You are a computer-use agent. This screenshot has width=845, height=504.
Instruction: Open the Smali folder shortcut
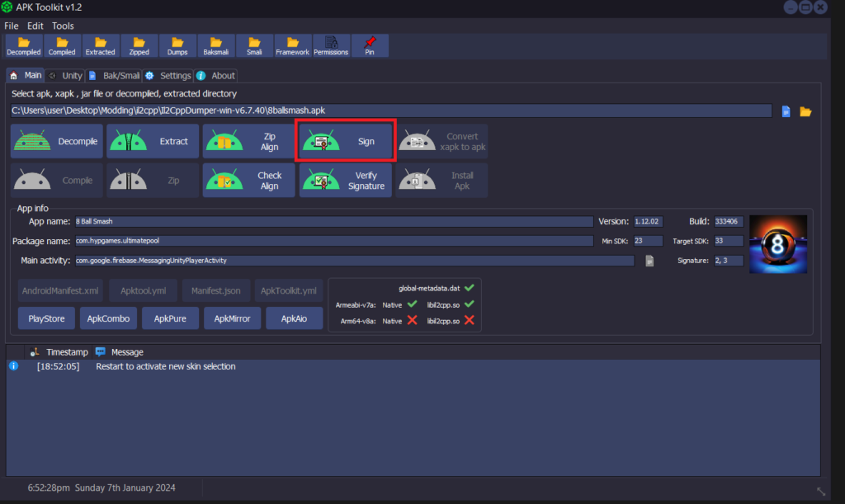tap(254, 46)
